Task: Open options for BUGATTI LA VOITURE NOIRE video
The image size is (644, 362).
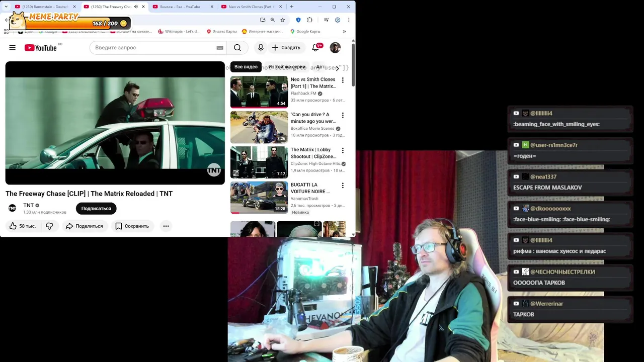Action: point(343,186)
